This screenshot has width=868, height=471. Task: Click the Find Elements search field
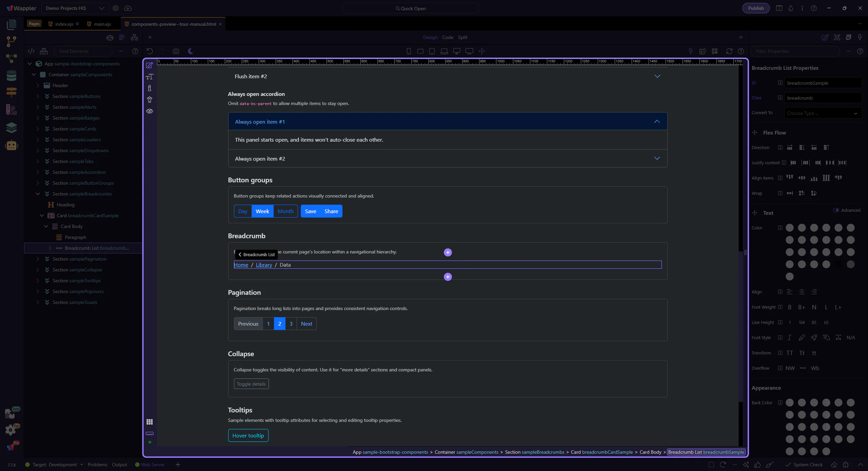point(83,51)
